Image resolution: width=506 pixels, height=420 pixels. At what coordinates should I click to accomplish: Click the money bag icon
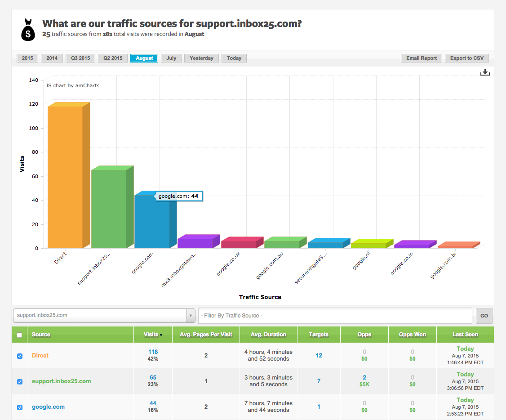point(28,30)
